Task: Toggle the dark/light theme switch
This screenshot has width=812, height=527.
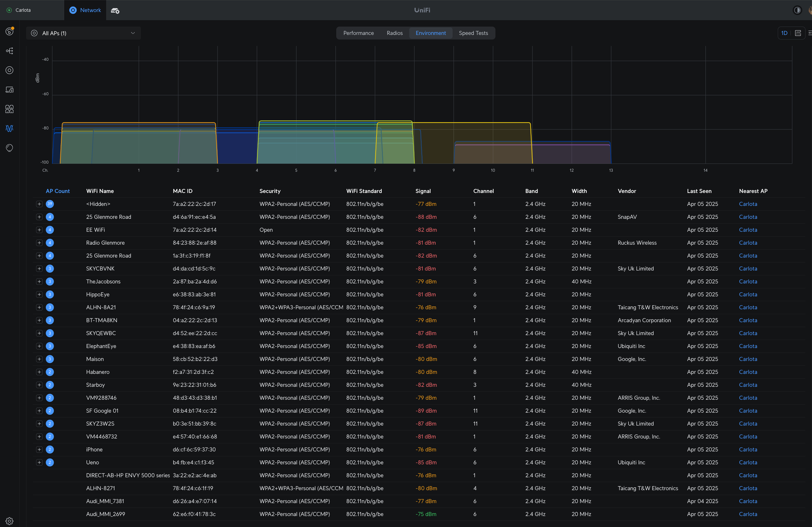Action: coord(797,10)
